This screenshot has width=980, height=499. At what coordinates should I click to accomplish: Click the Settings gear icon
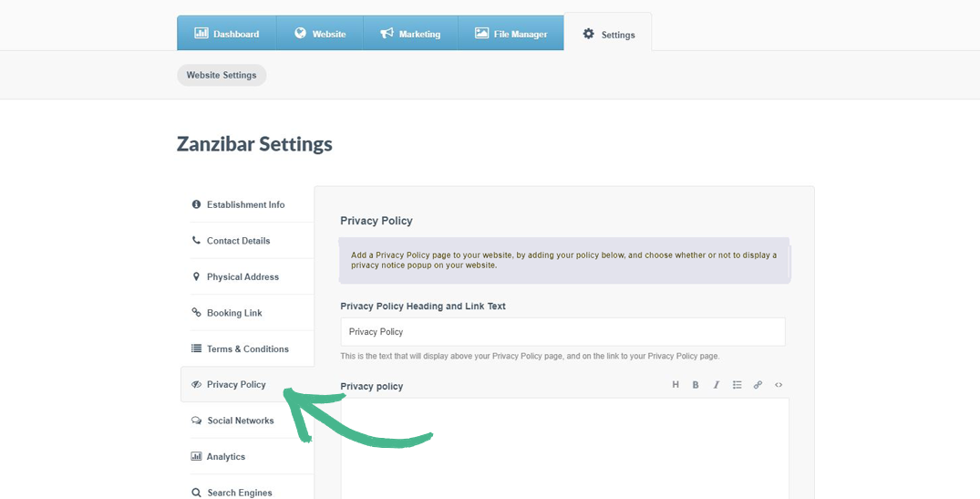(589, 34)
